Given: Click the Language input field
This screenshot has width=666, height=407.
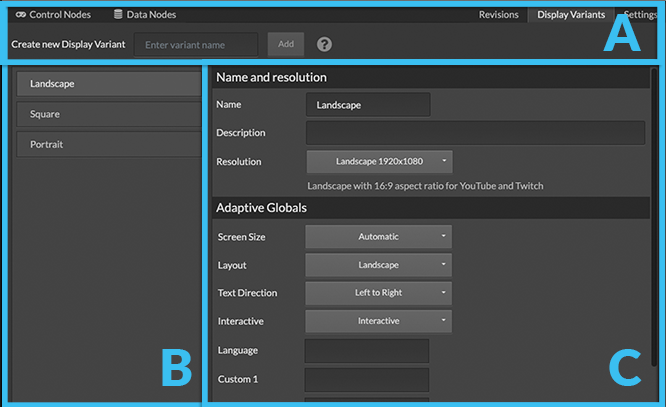Looking at the screenshot, I should click(x=367, y=350).
